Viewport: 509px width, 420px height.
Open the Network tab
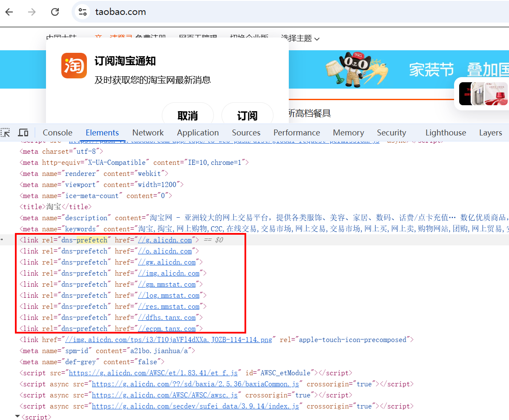pos(148,132)
